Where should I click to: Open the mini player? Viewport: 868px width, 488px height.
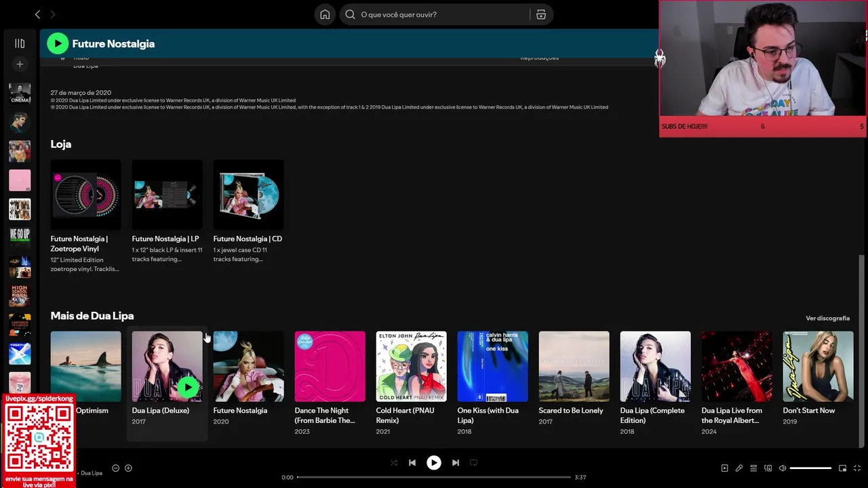pyautogui.click(x=843, y=468)
